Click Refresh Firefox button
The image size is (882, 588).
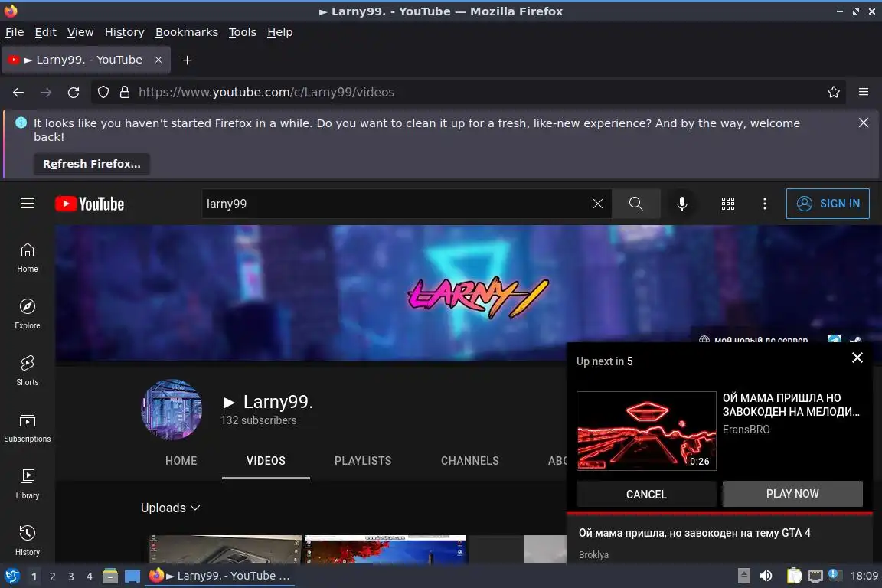point(92,164)
